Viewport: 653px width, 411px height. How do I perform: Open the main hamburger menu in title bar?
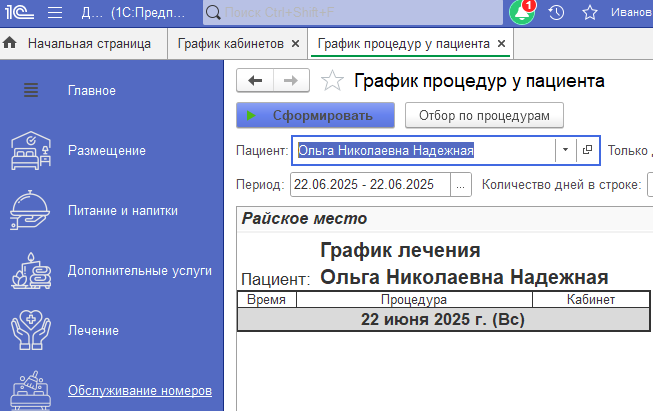(x=55, y=13)
